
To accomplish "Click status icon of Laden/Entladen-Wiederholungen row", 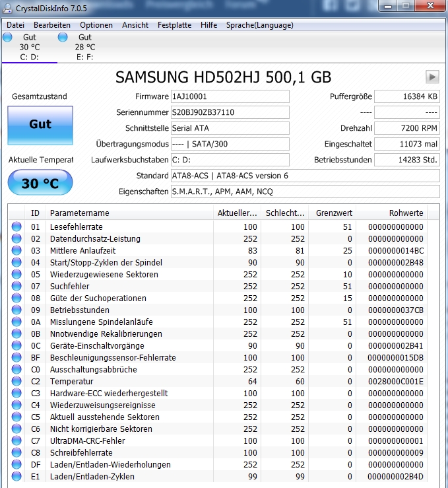I will click(16, 464).
